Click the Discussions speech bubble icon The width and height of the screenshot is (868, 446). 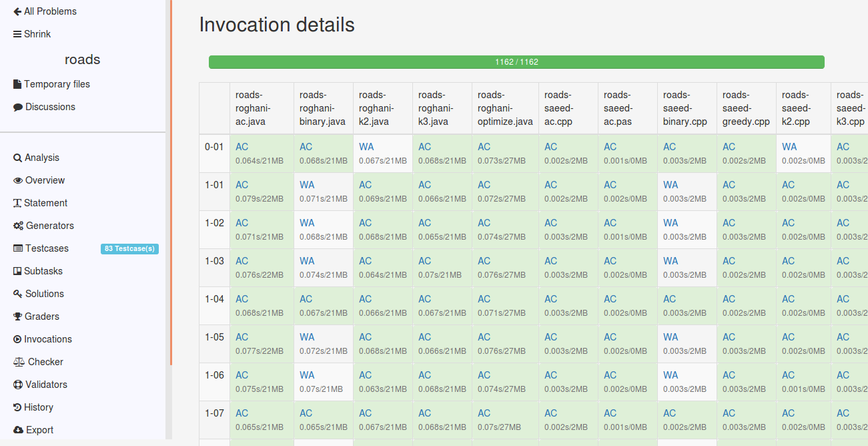coord(18,107)
